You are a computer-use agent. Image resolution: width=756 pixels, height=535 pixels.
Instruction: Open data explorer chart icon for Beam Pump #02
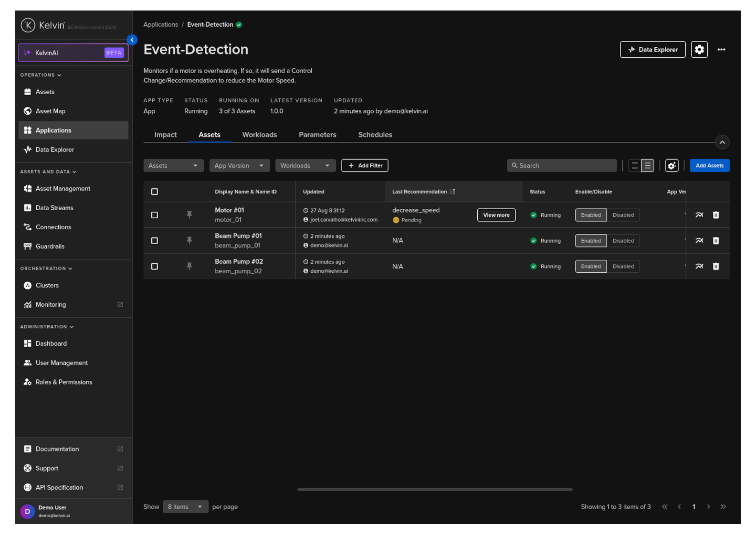pyautogui.click(x=699, y=267)
